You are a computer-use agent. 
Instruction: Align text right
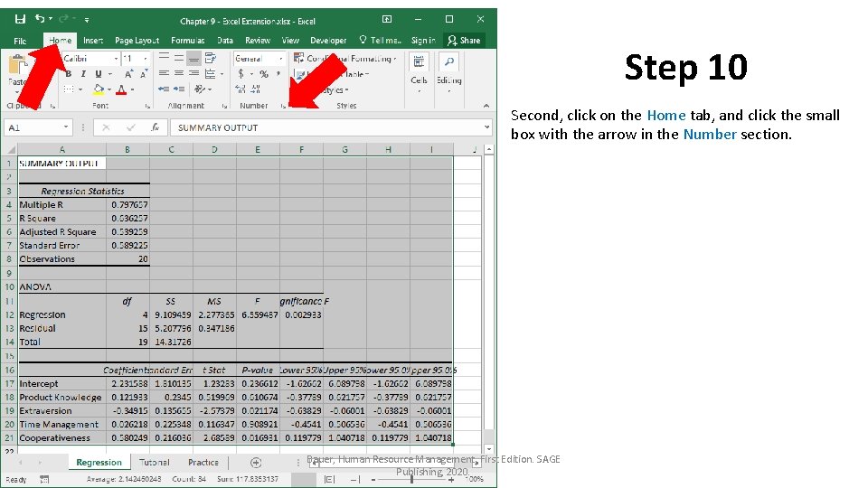tap(193, 73)
